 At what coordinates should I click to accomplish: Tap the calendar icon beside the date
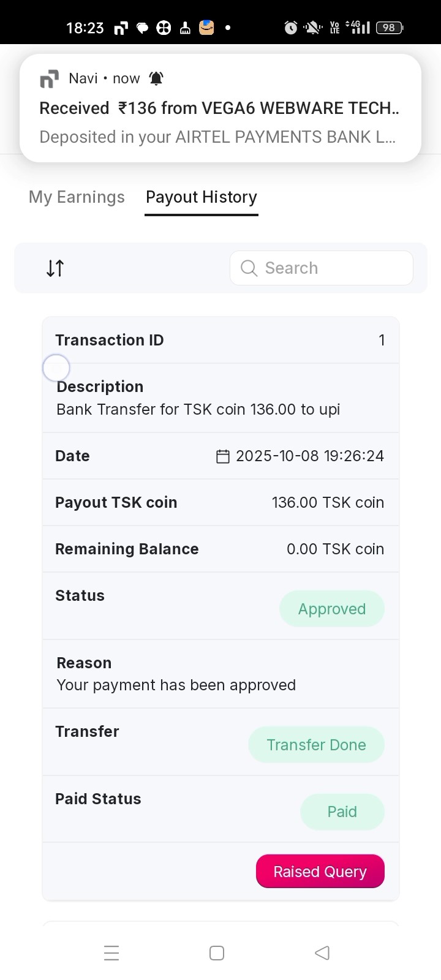223,456
